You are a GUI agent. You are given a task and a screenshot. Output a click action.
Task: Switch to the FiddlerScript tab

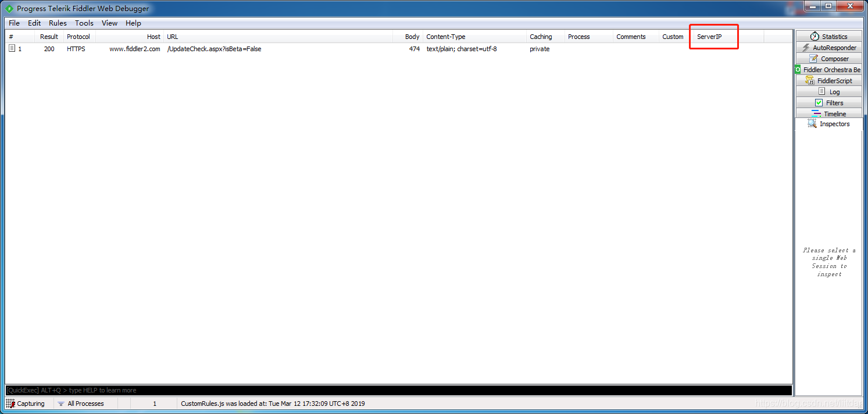[x=828, y=81]
